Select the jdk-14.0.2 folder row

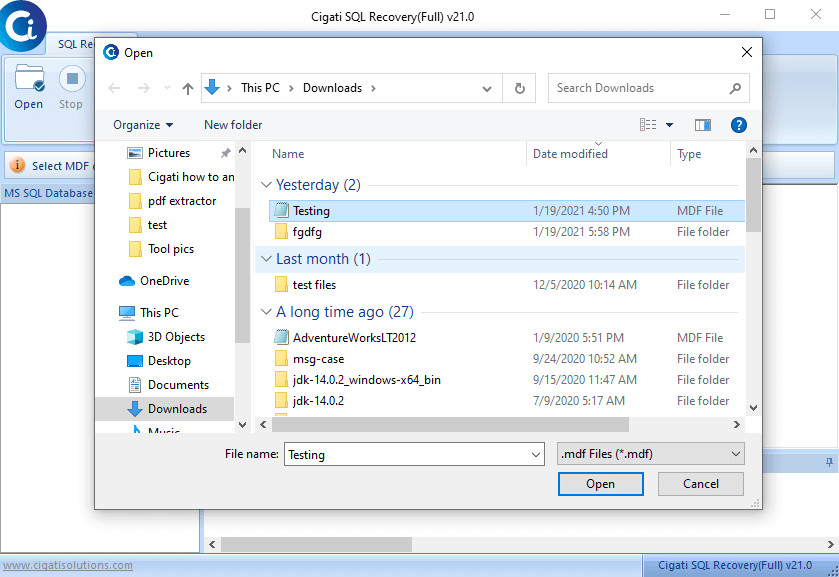pos(508,401)
